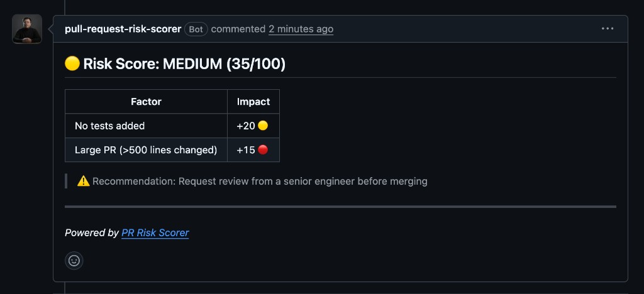This screenshot has height=294, width=644.
Task: Click the '+15' impact value
Action: point(246,150)
